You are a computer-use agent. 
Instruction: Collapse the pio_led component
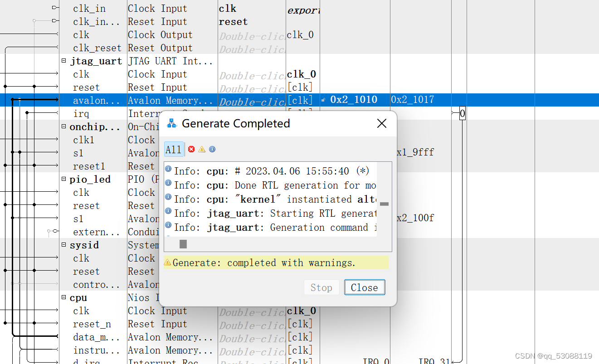pos(64,180)
